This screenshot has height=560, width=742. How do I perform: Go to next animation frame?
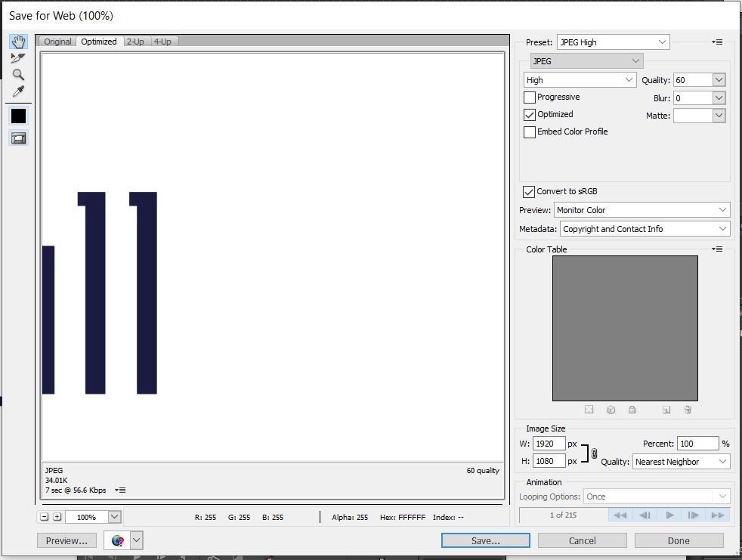(693, 515)
